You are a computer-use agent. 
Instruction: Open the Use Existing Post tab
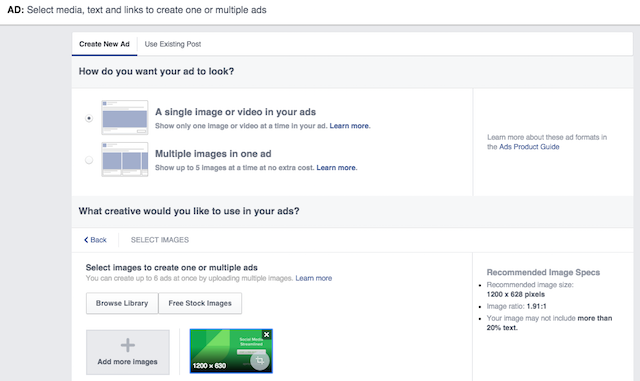coord(173,44)
